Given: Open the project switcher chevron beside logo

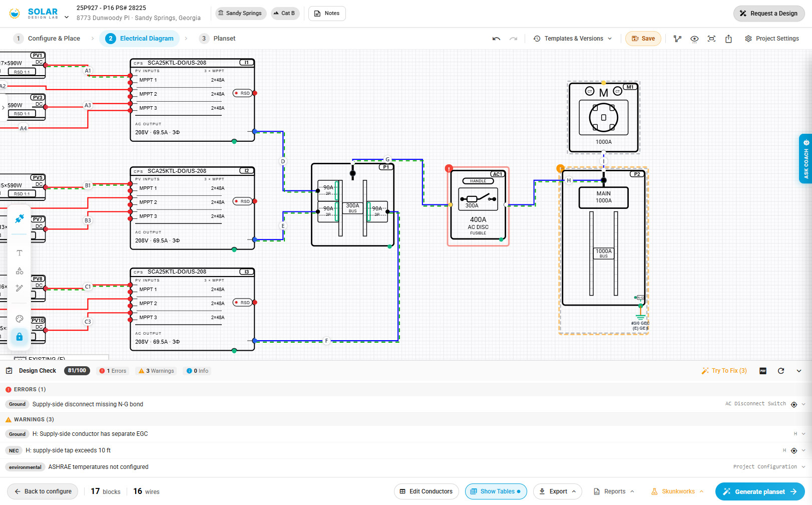Looking at the screenshot, I should (67, 17).
